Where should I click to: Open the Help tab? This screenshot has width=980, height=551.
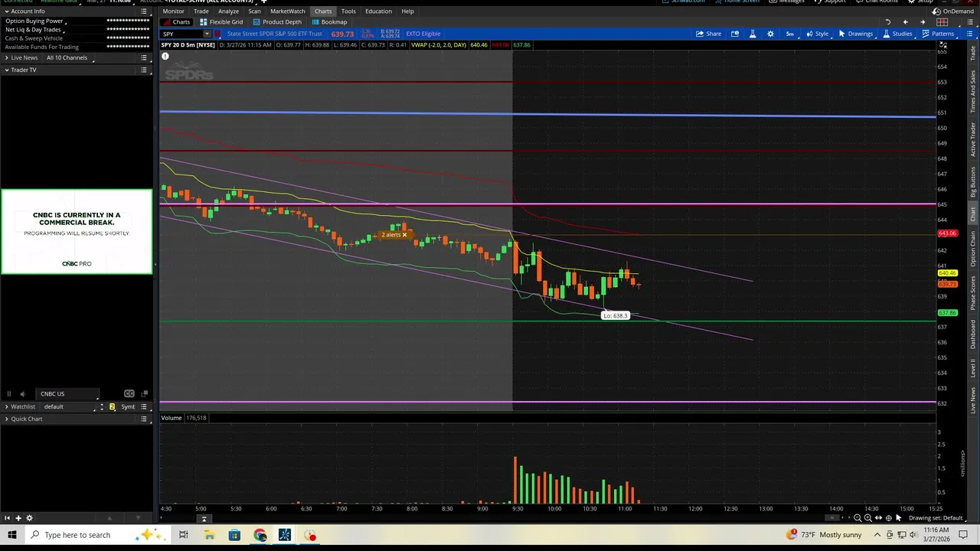click(x=407, y=11)
